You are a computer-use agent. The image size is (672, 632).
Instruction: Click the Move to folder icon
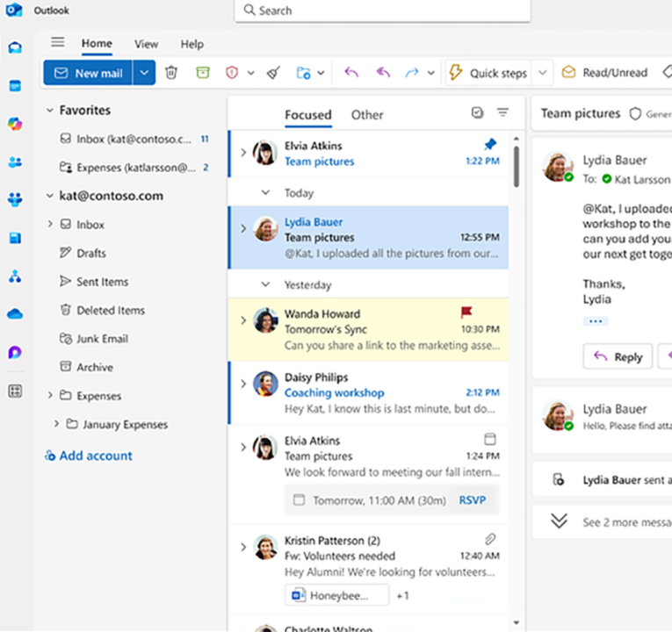click(303, 73)
